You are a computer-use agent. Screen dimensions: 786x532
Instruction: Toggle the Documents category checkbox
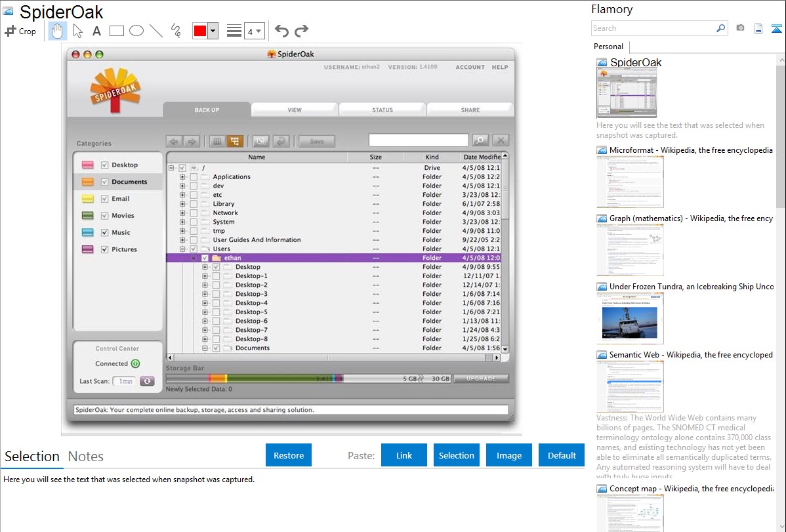(105, 182)
